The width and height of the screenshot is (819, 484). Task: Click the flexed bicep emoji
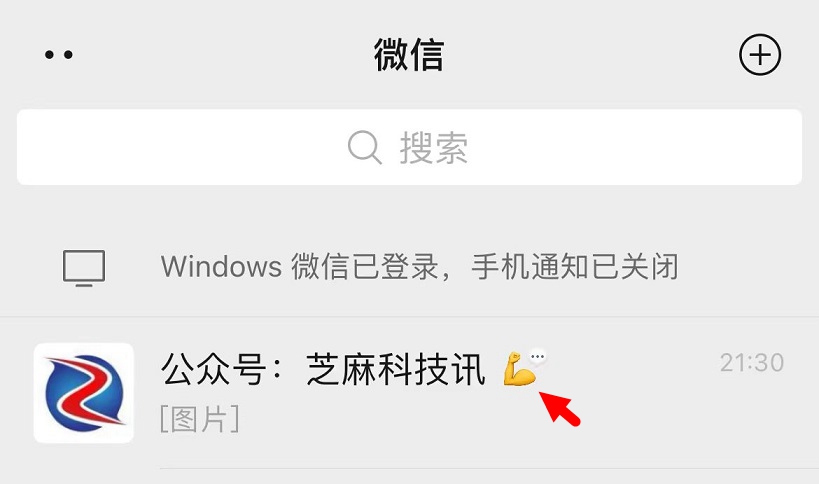tap(519, 369)
